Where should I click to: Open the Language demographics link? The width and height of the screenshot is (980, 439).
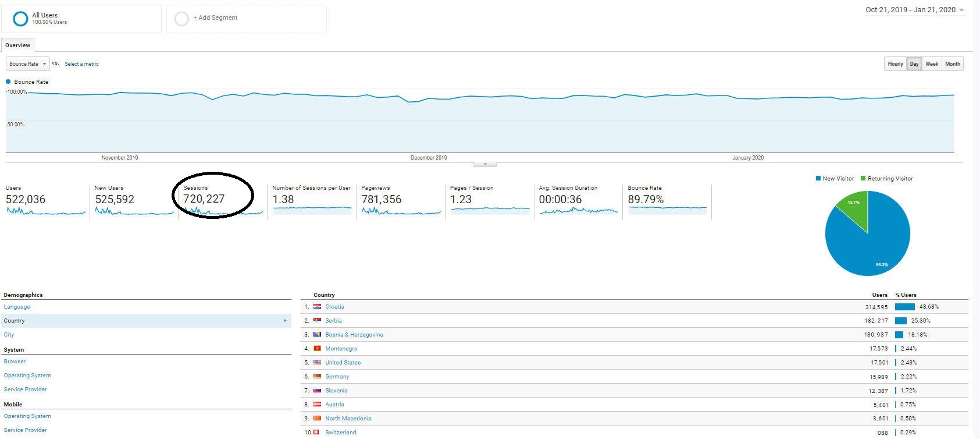tap(17, 307)
